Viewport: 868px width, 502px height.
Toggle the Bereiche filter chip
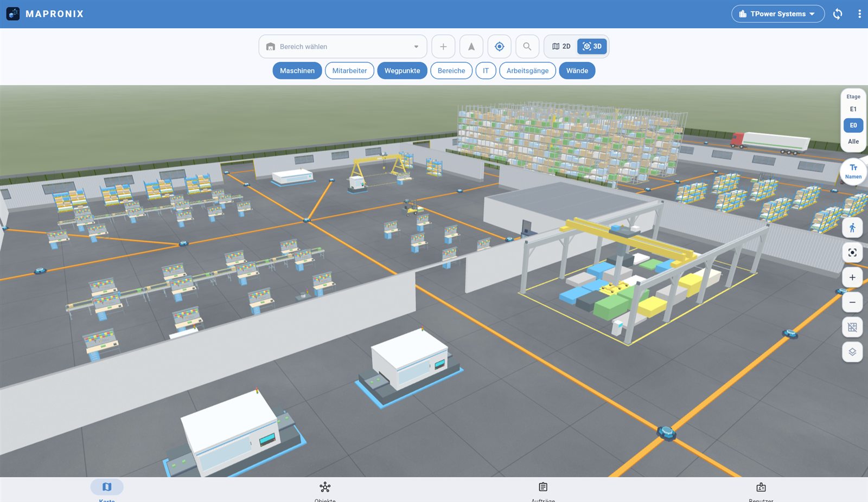click(x=451, y=70)
